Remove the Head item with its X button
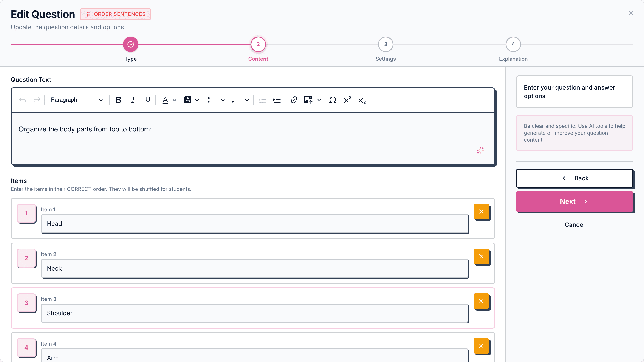This screenshot has height=362, width=644. point(481,212)
